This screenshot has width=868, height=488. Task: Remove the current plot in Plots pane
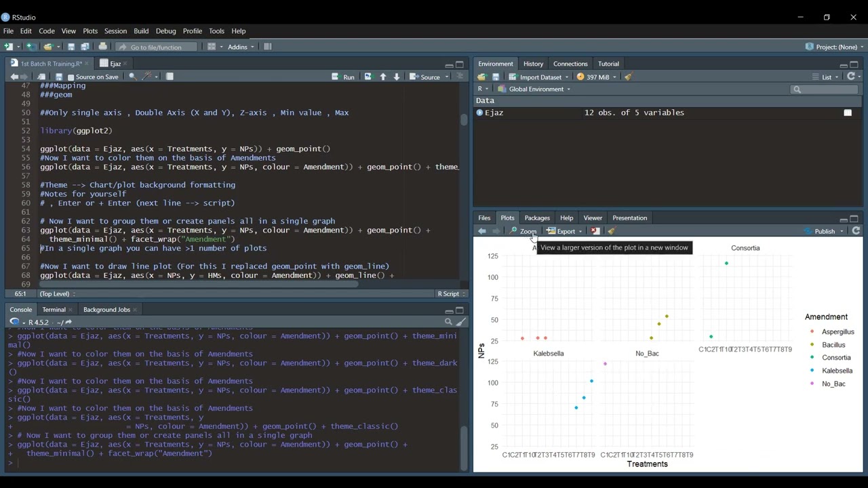click(x=595, y=231)
